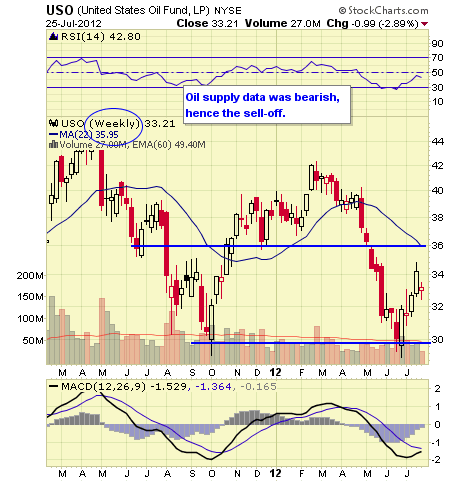Click the MACD histogram value '-0.165'
Screen dimensions: 460x482
[258, 387]
